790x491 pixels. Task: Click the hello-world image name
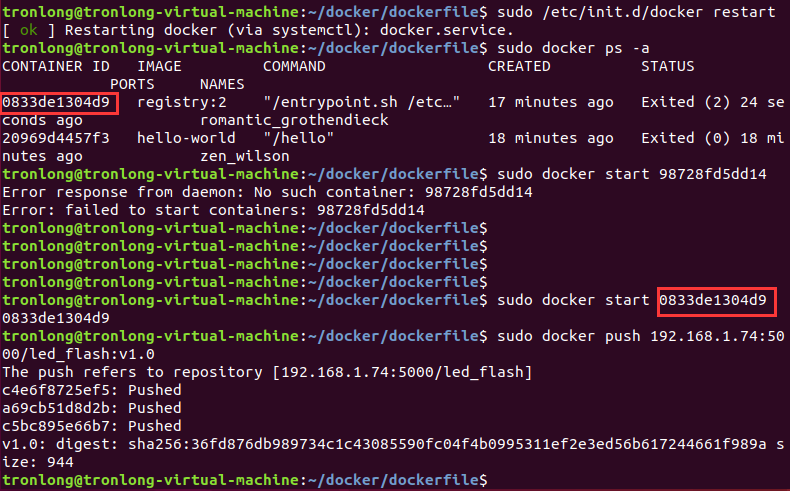[186, 138]
